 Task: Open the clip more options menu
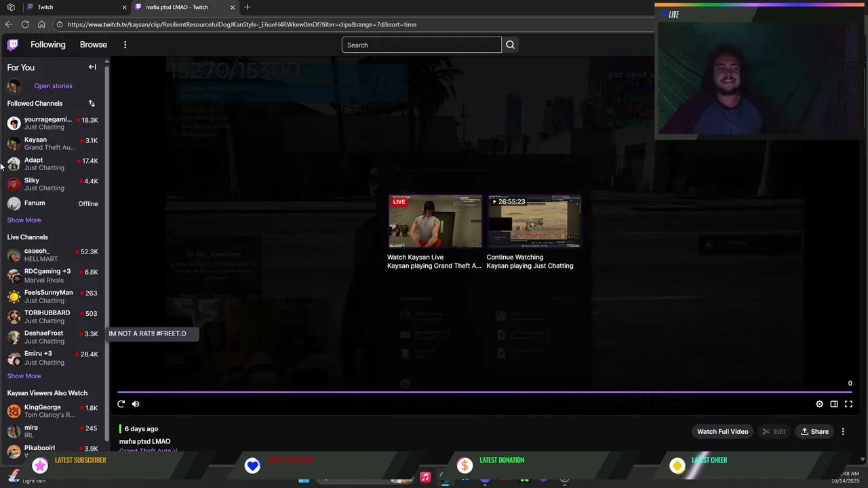843,432
